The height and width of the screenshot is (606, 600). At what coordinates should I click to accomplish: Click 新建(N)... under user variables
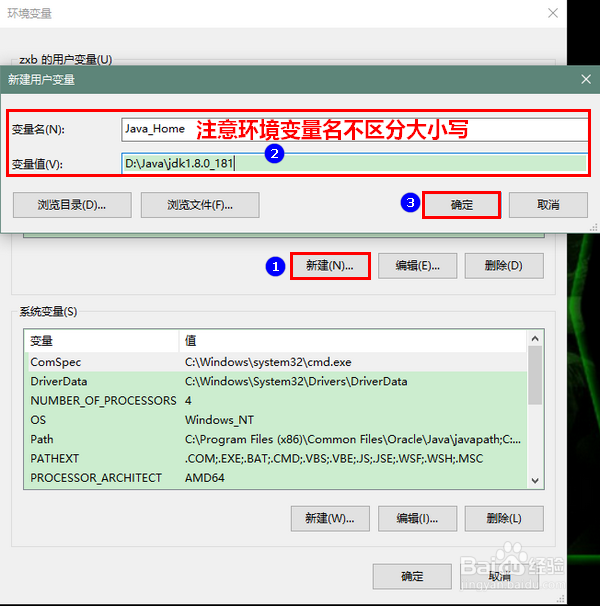(x=330, y=266)
